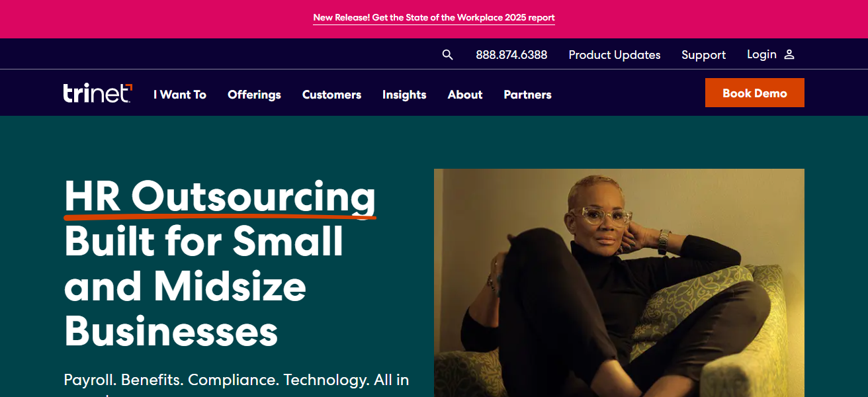Visit the Support page link
Screen dimensions: 868x397
[704, 55]
